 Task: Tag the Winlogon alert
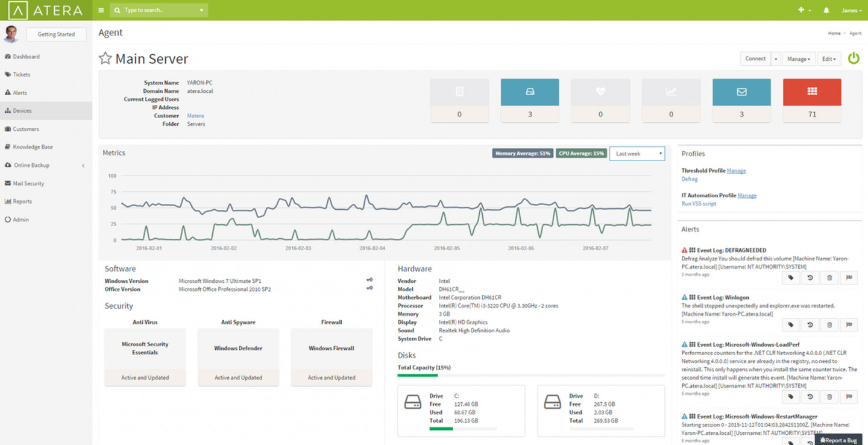click(791, 325)
